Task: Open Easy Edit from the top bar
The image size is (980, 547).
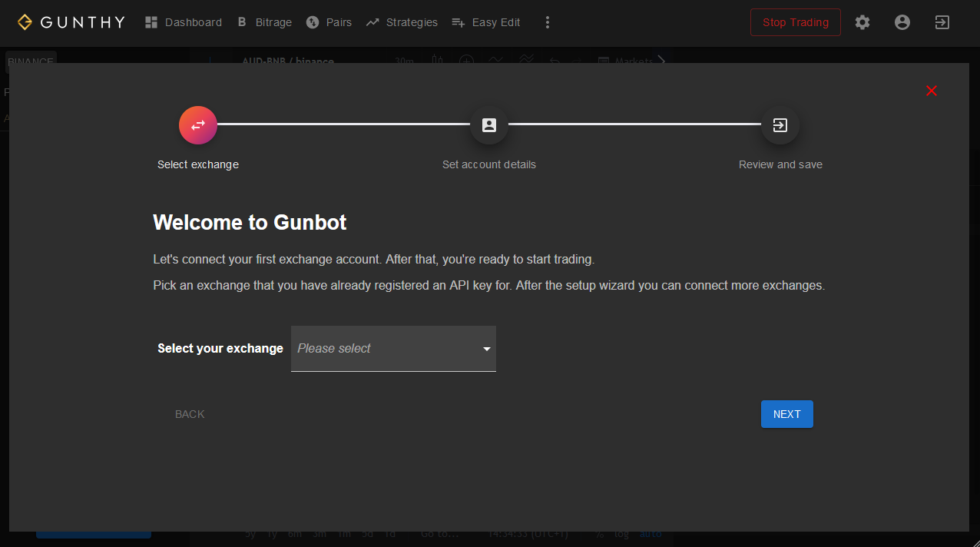Action: tap(486, 22)
